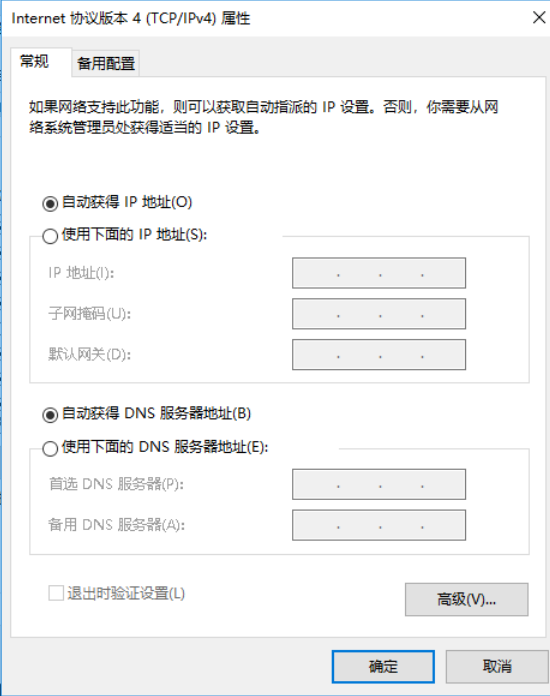Click the 退出时验证设置 label text

126,593
